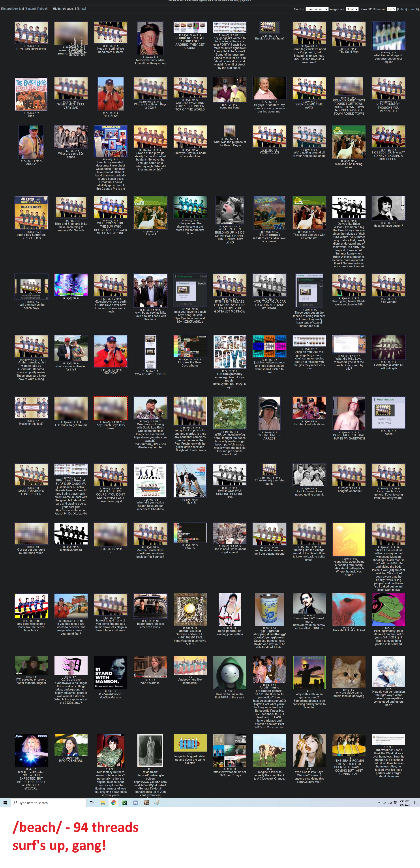Open the Paint app on the taskbar

point(157,803)
